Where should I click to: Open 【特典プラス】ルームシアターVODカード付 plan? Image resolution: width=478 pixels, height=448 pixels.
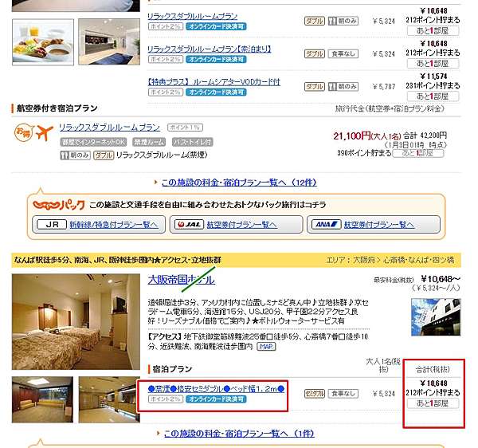pyautogui.click(x=214, y=82)
